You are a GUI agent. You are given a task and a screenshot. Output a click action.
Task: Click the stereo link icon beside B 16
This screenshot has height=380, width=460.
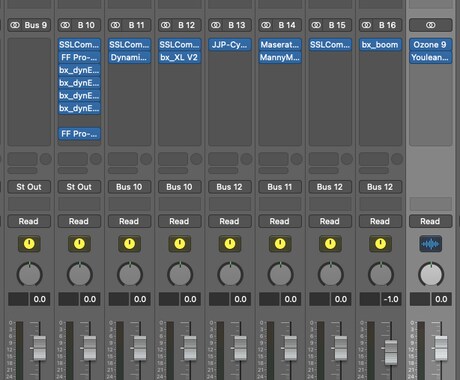366,25
